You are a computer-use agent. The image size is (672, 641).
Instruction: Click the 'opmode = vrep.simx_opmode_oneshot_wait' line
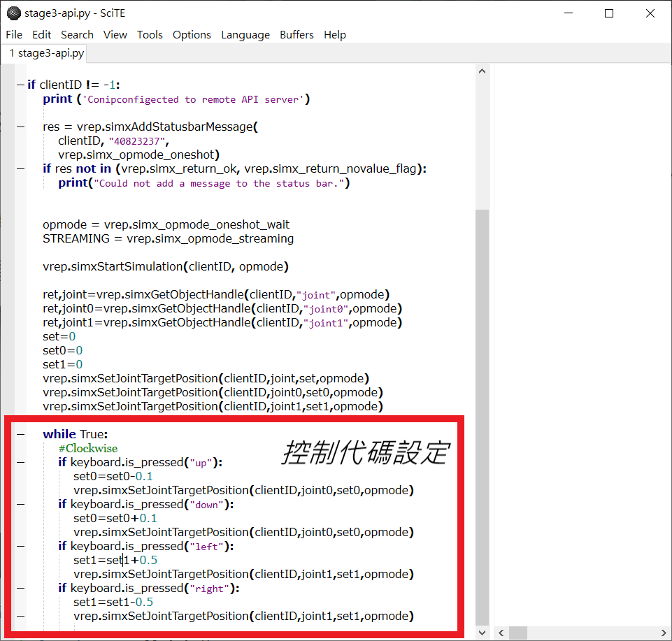point(166,225)
